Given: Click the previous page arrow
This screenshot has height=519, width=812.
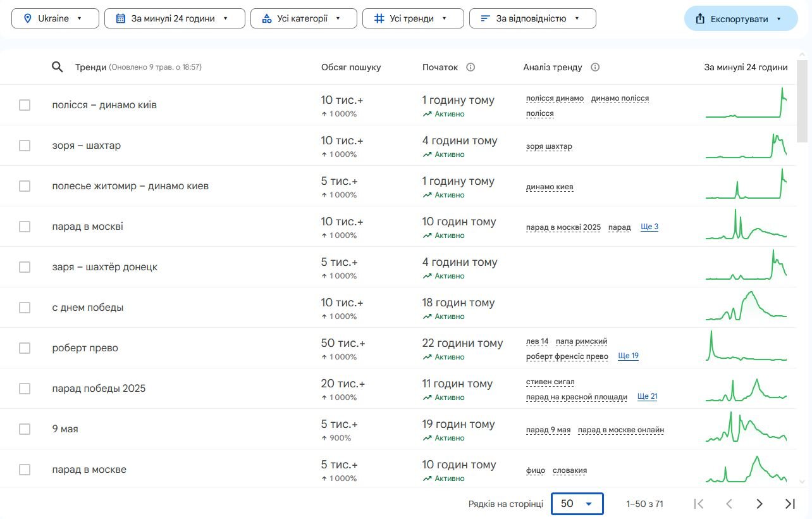Looking at the screenshot, I should 729,504.
